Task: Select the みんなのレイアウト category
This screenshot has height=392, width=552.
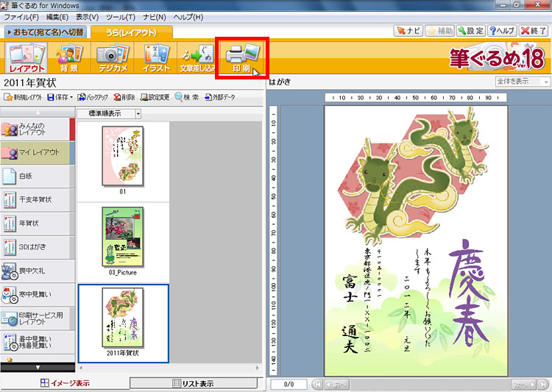Action: 38,129
